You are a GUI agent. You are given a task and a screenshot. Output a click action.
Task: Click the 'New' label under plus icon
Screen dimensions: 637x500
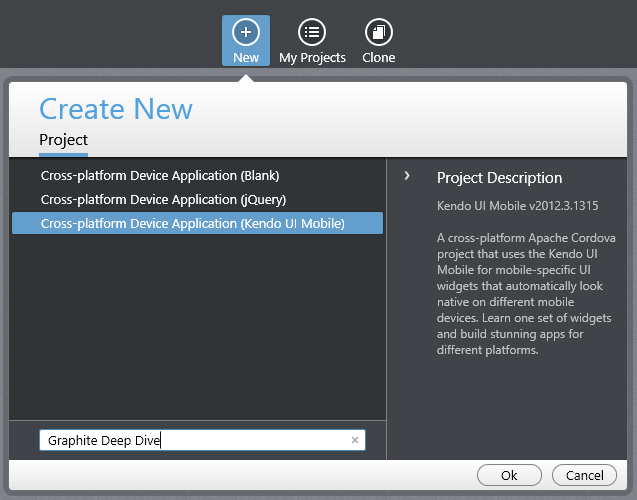point(246,58)
